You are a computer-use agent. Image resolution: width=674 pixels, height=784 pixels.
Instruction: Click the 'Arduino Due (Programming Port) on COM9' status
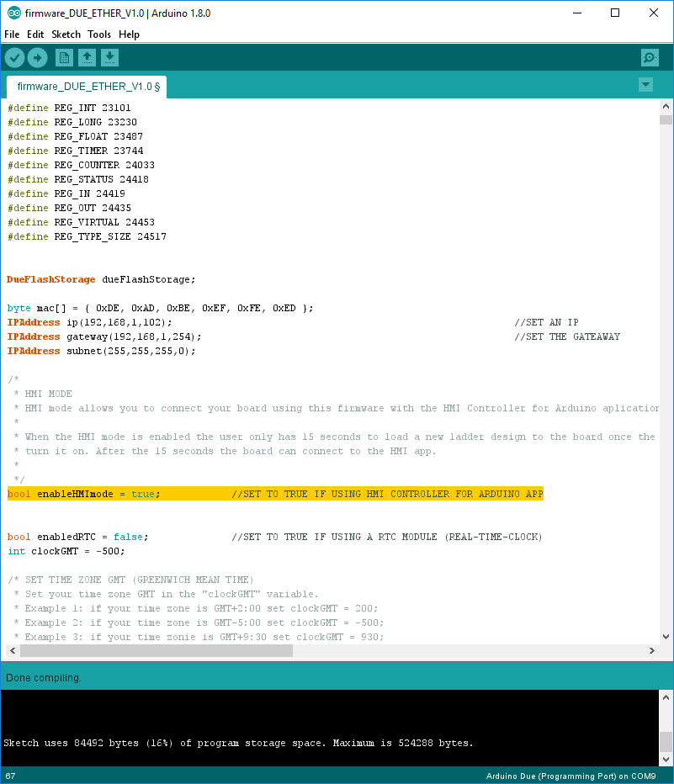[571, 776]
